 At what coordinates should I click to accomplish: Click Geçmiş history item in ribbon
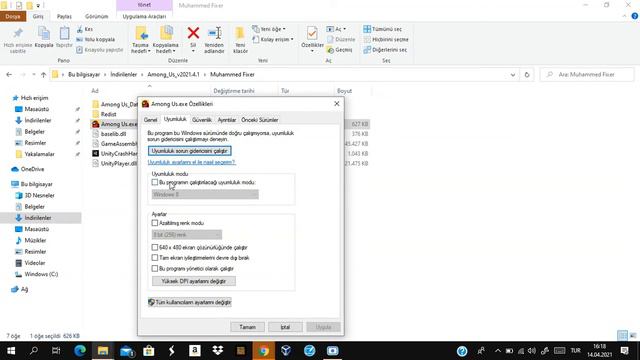click(339, 50)
